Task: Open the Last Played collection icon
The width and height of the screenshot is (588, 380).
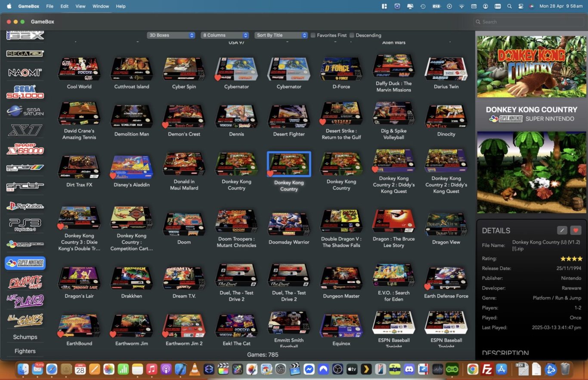Action: point(25,301)
